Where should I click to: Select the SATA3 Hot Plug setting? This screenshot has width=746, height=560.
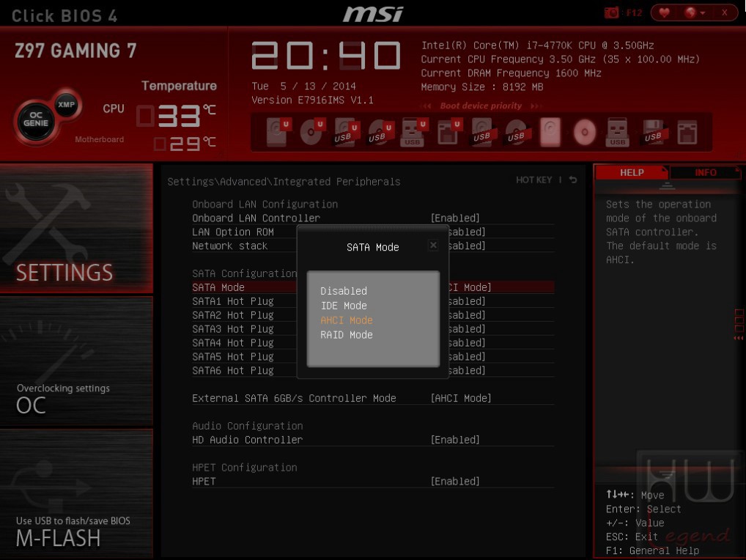point(232,329)
